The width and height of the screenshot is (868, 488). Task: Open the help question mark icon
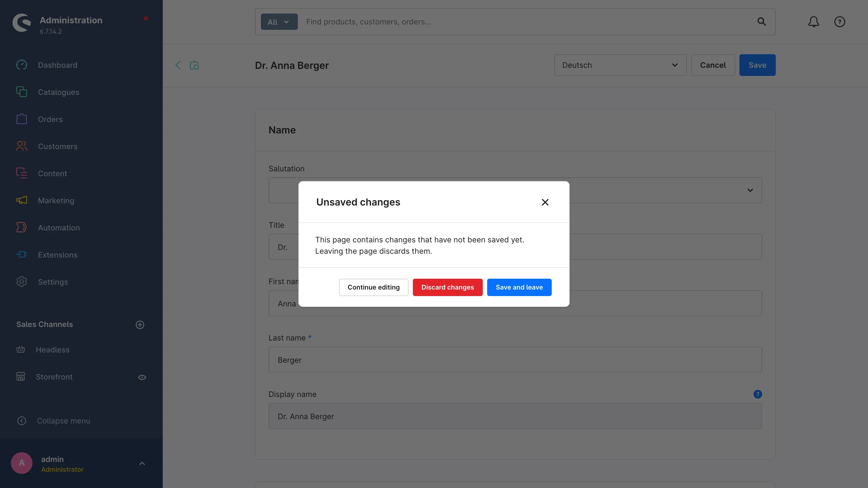click(x=839, y=22)
